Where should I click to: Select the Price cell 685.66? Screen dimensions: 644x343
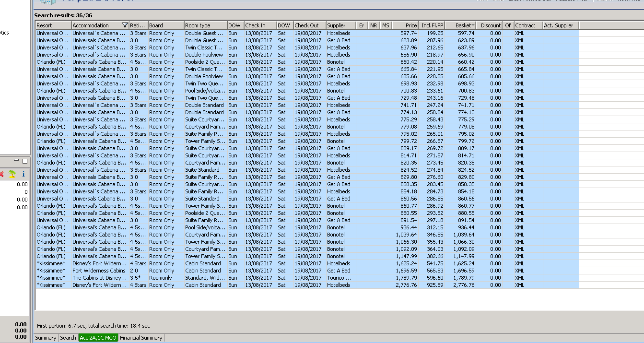(405, 76)
